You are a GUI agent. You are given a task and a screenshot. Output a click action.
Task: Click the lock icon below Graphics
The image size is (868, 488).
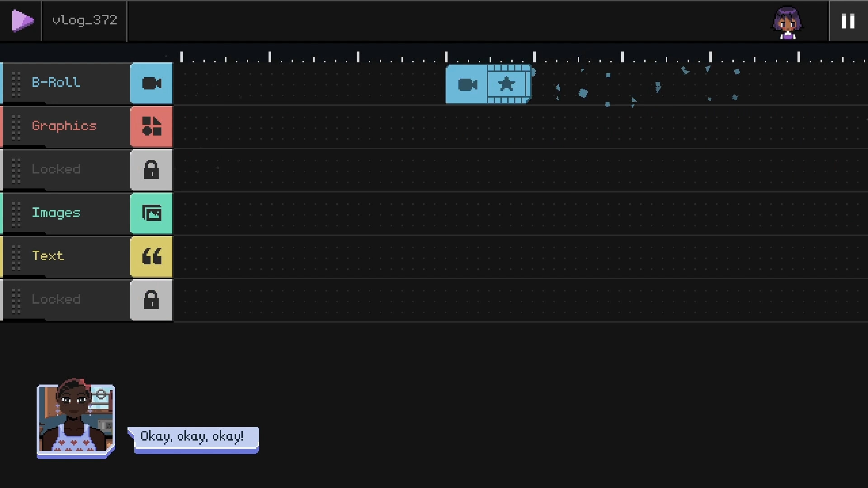pos(151,170)
